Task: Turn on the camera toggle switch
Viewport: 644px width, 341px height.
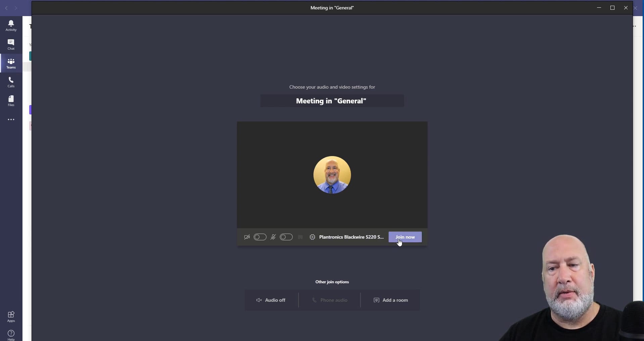Action: [260, 237]
